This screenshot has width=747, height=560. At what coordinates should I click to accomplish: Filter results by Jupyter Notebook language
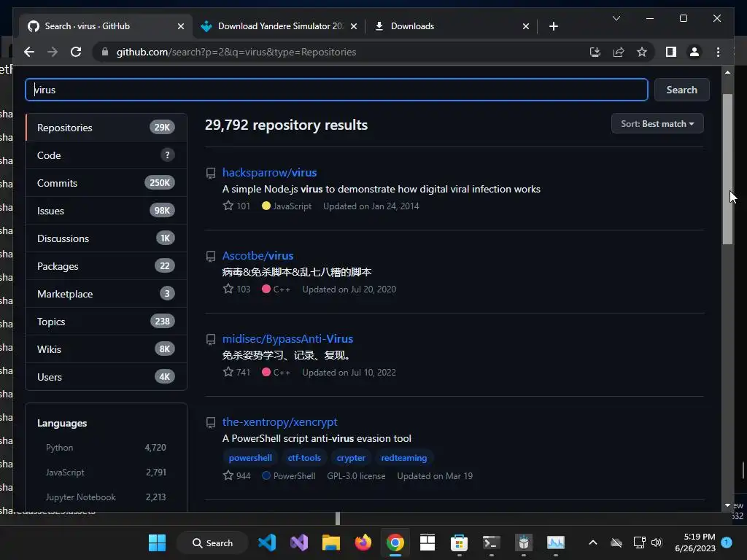(x=106, y=497)
